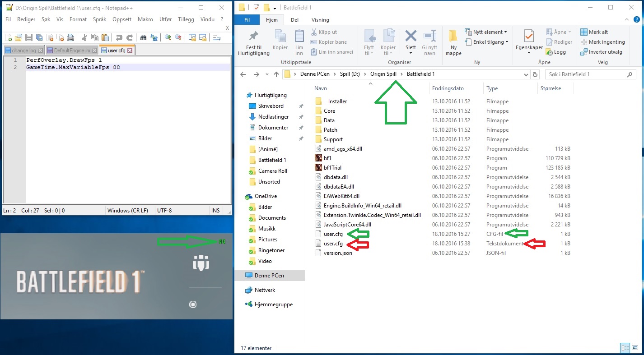Open the Del ribbon tab
Image resolution: width=644 pixels, height=355 pixels.
294,20
